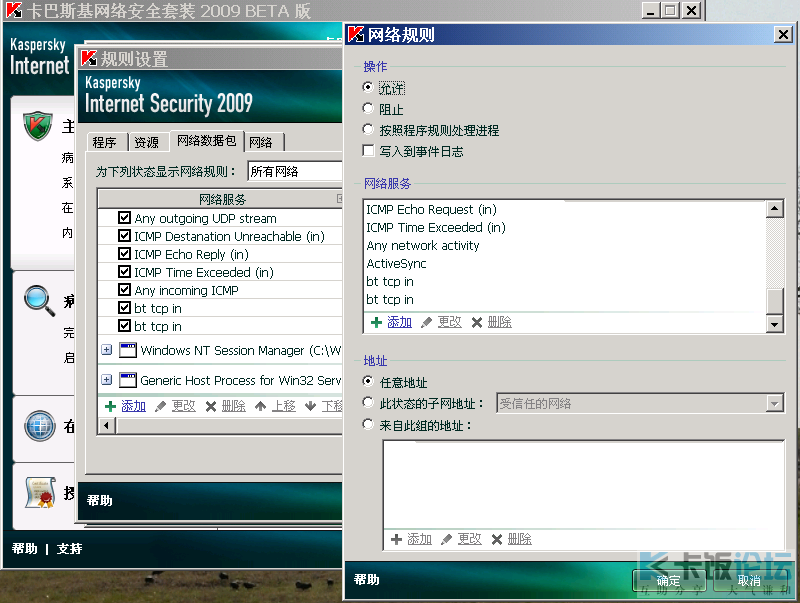Select 此状态的子网地址 radio button
Image resolution: width=800 pixels, height=603 pixels.
click(x=368, y=403)
